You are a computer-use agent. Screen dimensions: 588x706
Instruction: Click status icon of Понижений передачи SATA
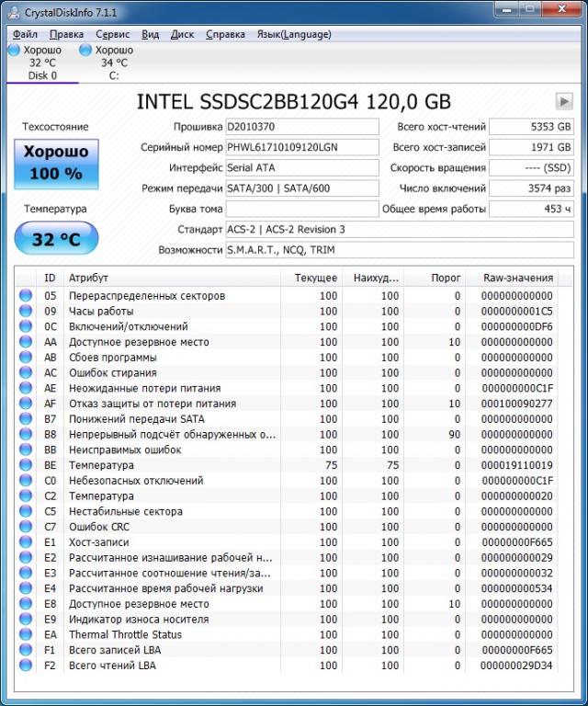pyautogui.click(x=26, y=419)
